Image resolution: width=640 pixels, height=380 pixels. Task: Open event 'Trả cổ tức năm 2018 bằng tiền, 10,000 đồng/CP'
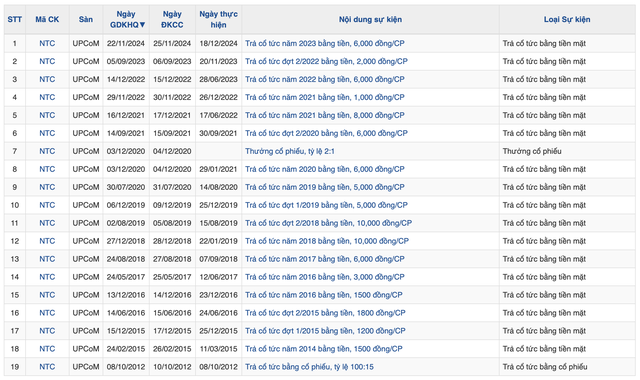click(x=327, y=241)
